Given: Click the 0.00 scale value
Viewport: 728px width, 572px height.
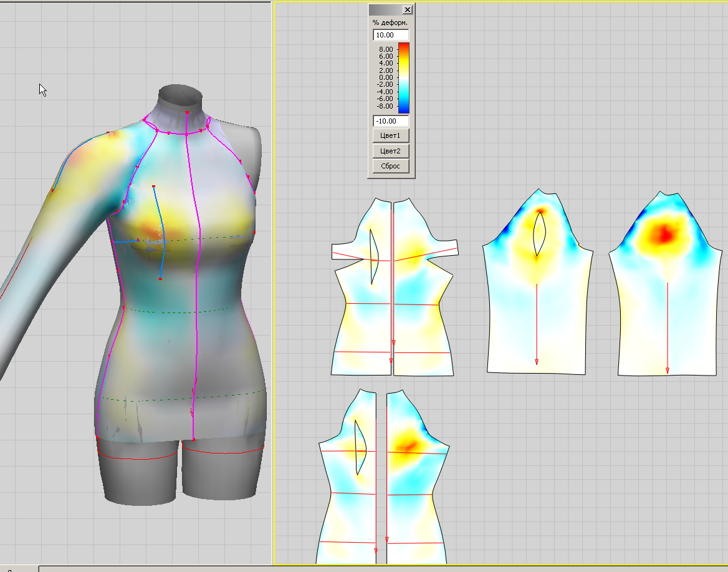Looking at the screenshot, I should [386, 77].
